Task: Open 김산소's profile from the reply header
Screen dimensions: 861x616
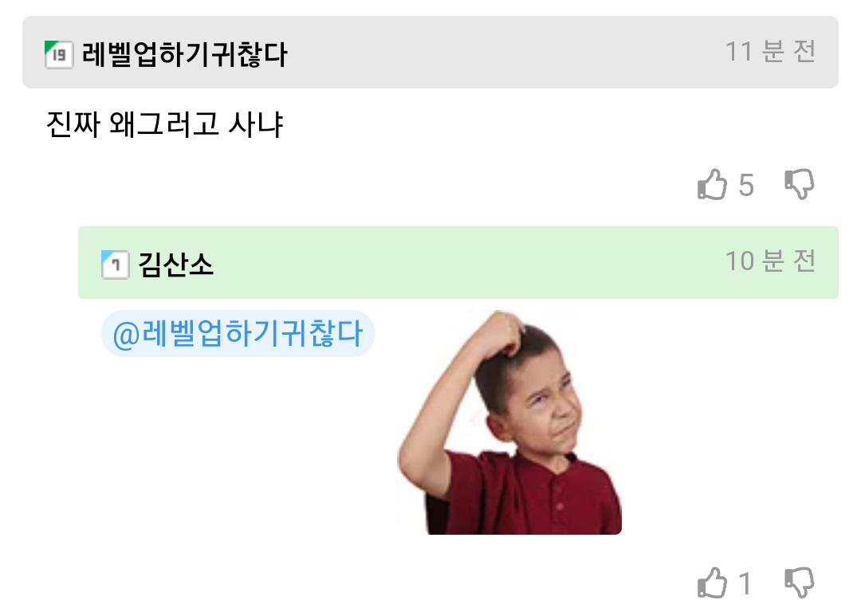Action: tap(175, 264)
